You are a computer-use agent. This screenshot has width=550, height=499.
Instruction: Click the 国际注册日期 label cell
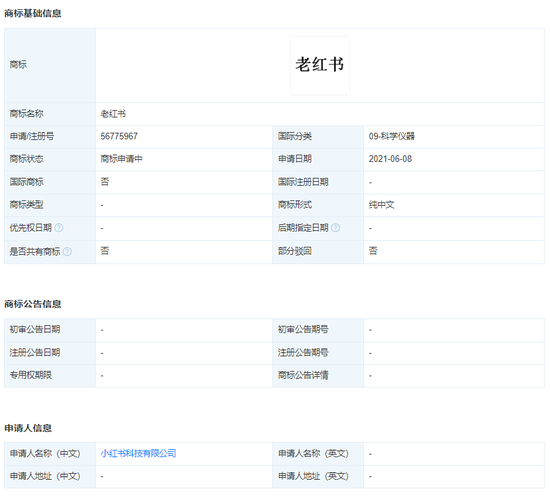click(x=318, y=182)
